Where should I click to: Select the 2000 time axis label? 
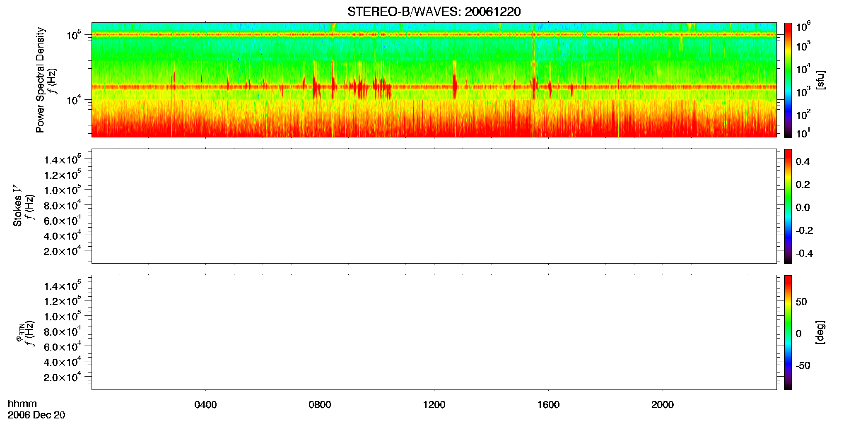click(663, 405)
